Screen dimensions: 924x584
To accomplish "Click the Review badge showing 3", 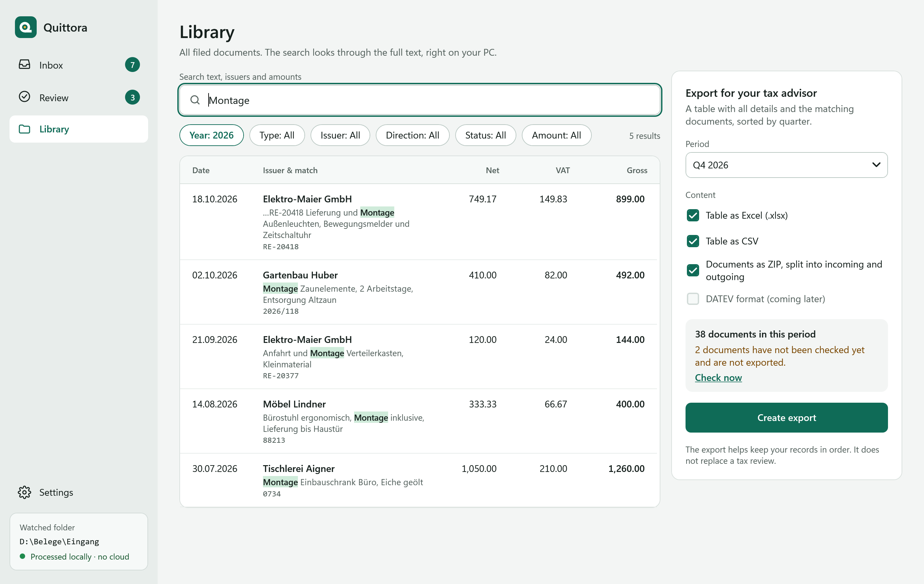I will point(132,97).
